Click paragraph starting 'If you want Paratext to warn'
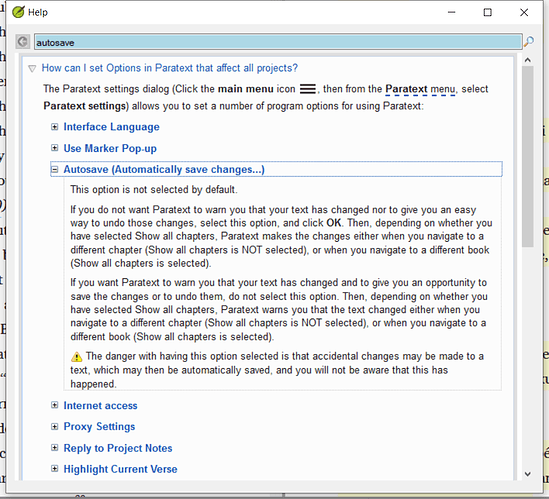 pyautogui.click(x=279, y=310)
